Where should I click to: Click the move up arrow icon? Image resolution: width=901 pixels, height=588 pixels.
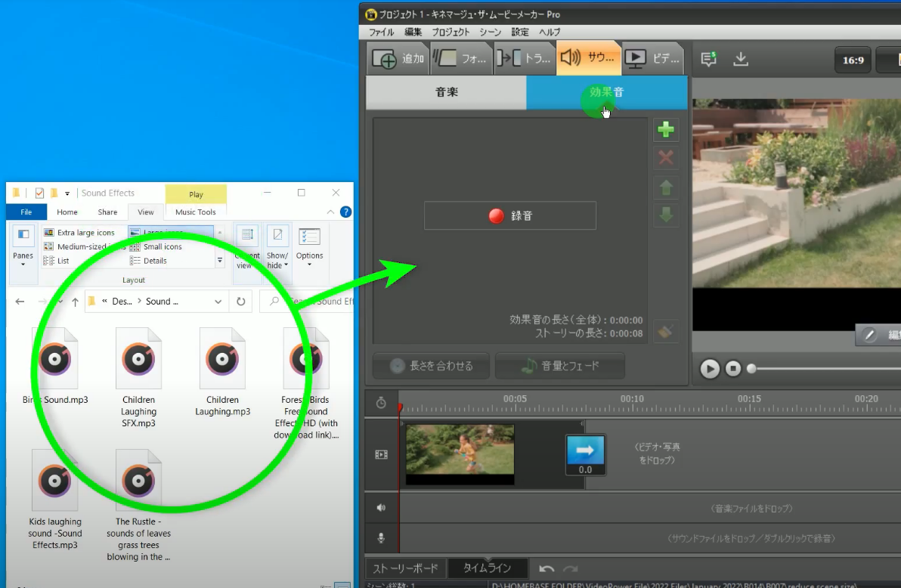[666, 187]
